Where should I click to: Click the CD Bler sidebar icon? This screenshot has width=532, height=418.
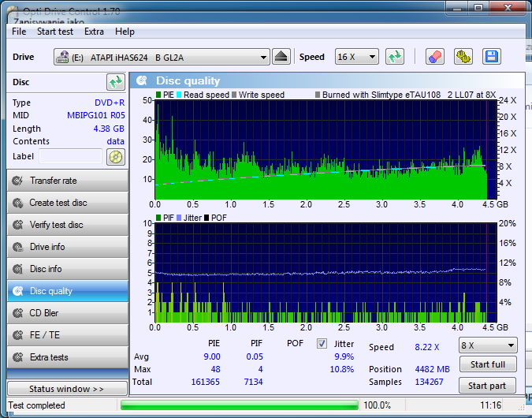[17, 313]
